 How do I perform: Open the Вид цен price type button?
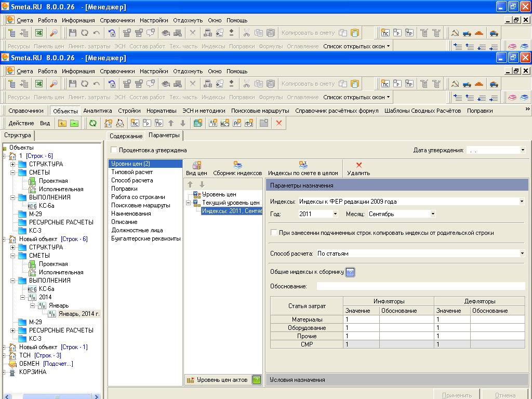tap(196, 168)
